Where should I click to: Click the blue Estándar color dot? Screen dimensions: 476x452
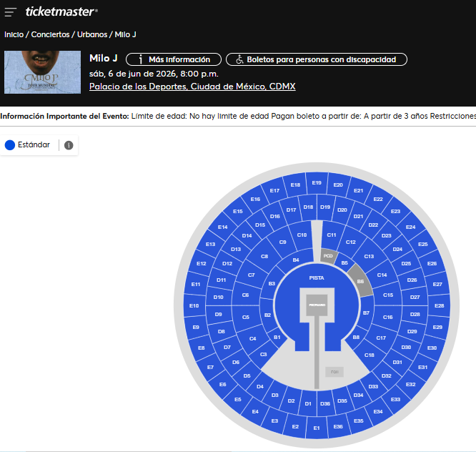10,145
